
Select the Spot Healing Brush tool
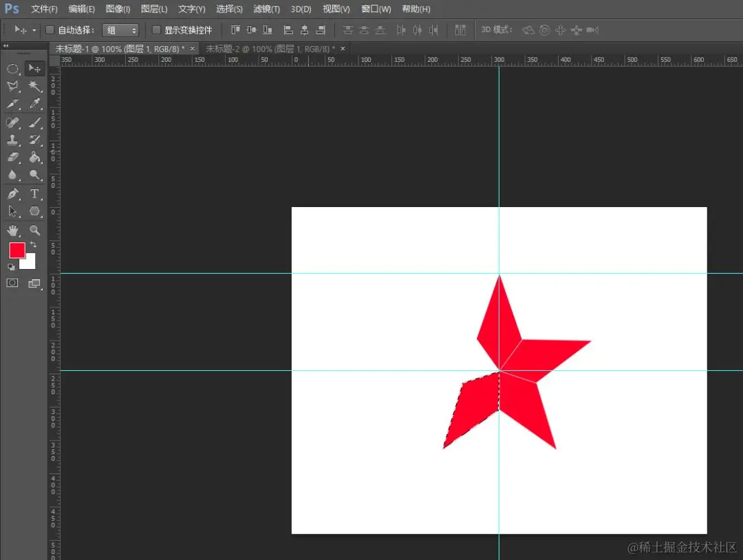click(13, 122)
